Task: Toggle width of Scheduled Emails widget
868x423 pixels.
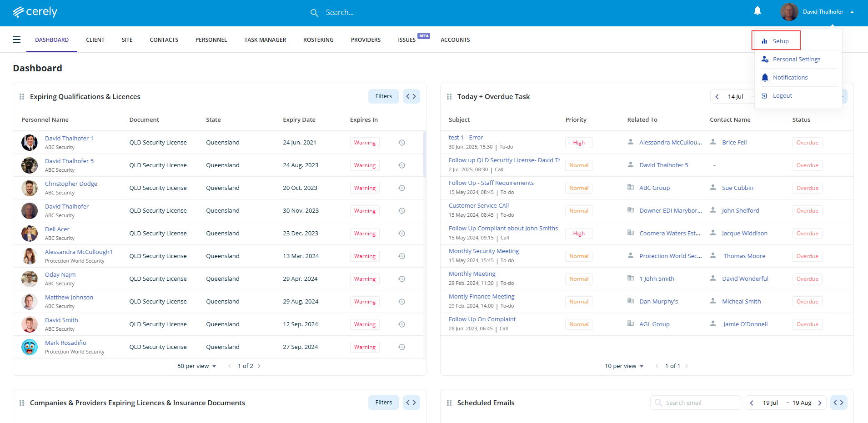Action: (x=838, y=403)
